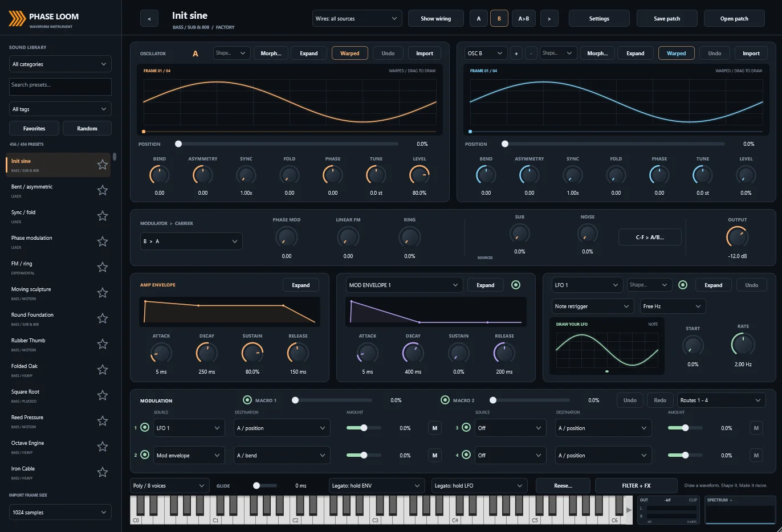
Task: Select the A>B compare tab
Action: [x=524, y=19]
